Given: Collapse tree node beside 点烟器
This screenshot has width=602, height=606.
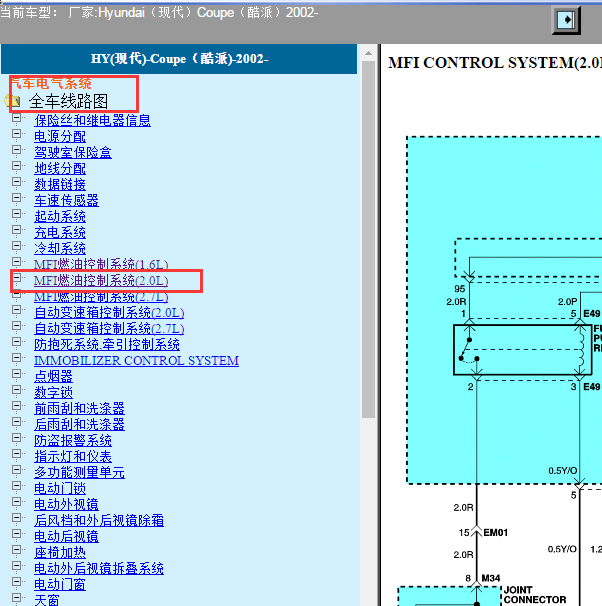Looking at the screenshot, I should pos(16,374).
